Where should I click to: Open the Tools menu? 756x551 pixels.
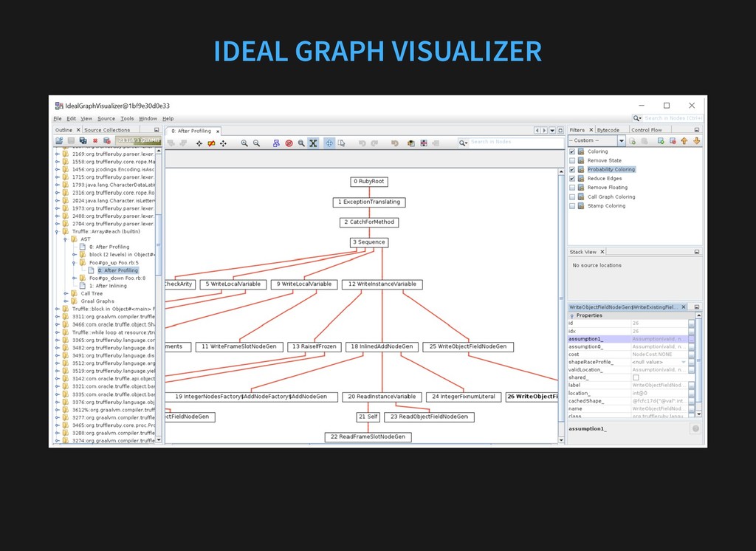(127, 119)
